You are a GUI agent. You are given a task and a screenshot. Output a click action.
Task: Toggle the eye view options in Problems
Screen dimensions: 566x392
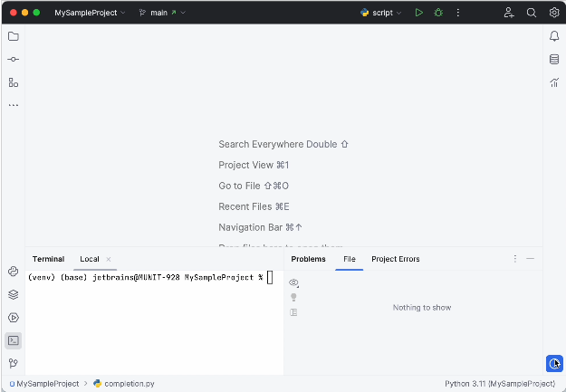click(293, 282)
